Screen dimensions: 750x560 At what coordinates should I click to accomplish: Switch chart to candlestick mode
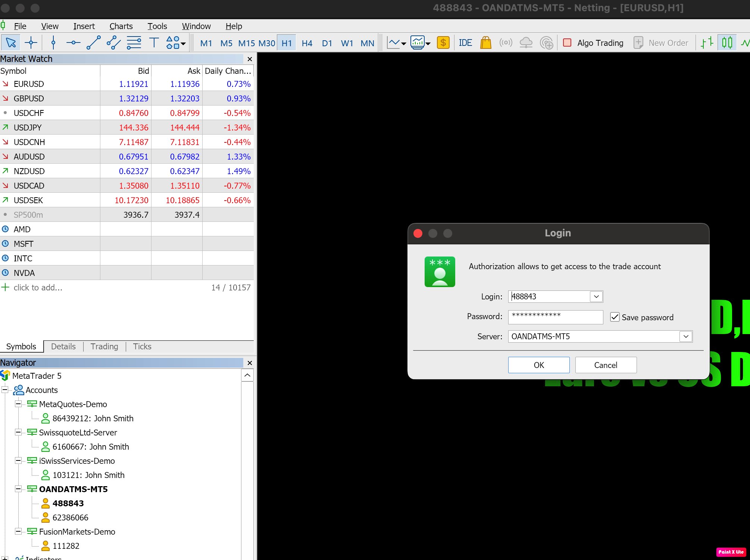coord(727,43)
